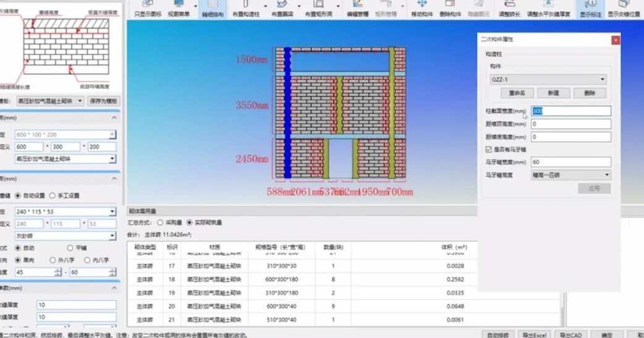Click the 矩形管槽 toolbar icon
Viewport: 644px width, 338px height.
coord(386,9)
